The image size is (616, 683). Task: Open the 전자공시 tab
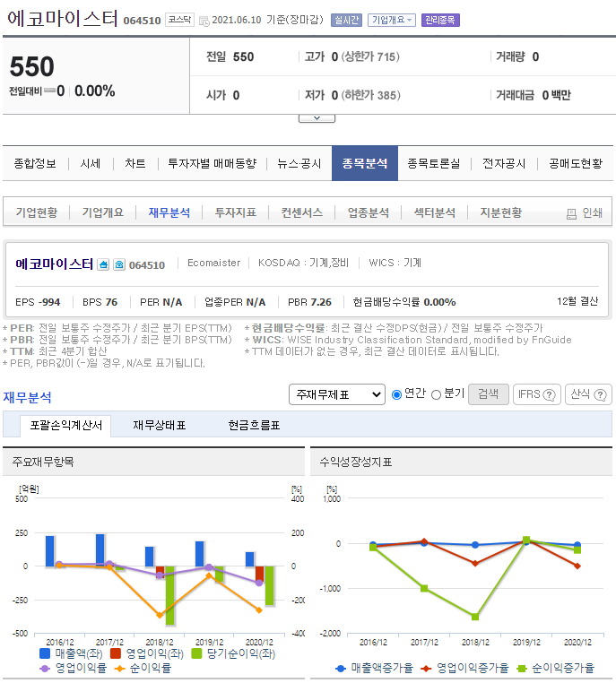coord(504,163)
